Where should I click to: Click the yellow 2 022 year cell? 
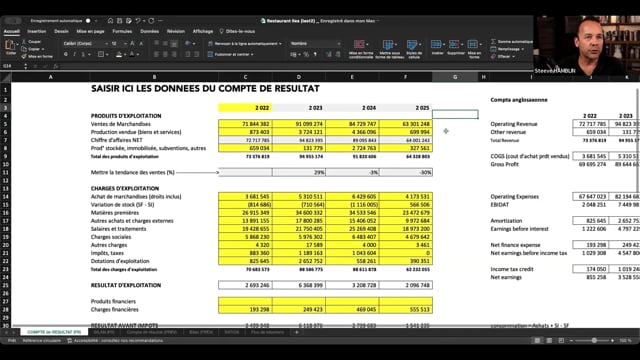click(x=245, y=108)
